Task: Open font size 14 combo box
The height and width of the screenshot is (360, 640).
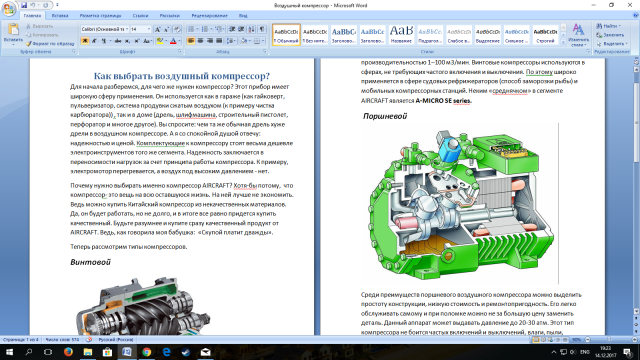Action: pos(140,29)
